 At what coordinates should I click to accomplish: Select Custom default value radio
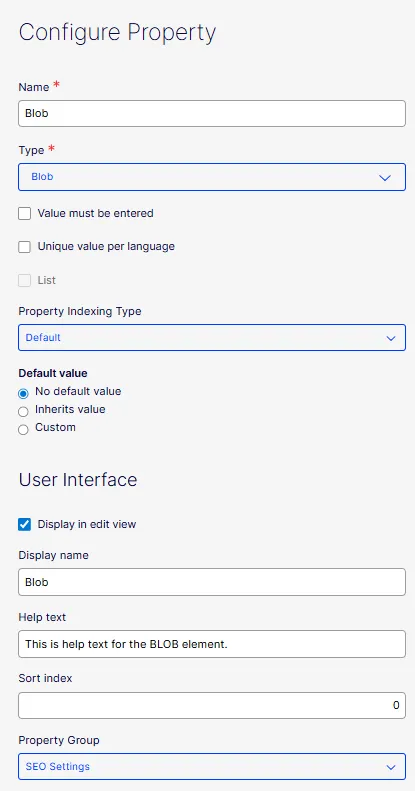click(23, 430)
